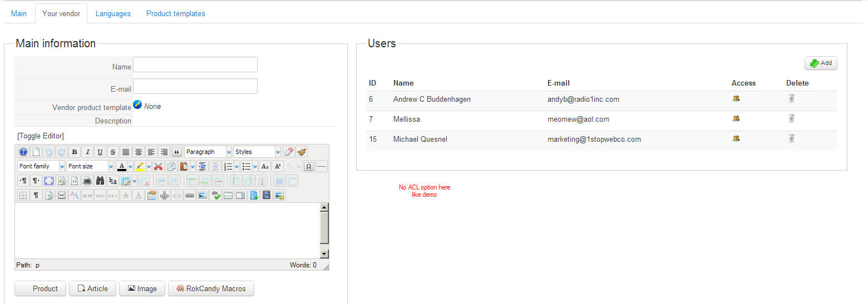Open the Product templates tab
Viewport: 868px width, 304px height.
point(176,13)
